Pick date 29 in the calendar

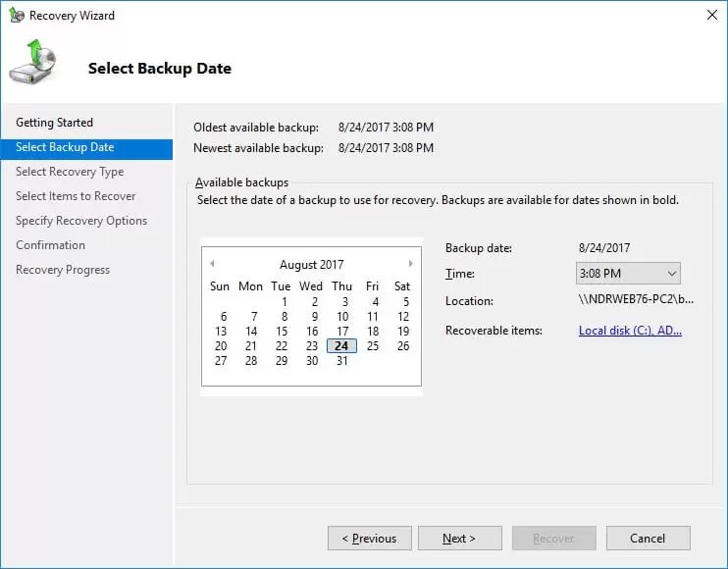tap(282, 361)
